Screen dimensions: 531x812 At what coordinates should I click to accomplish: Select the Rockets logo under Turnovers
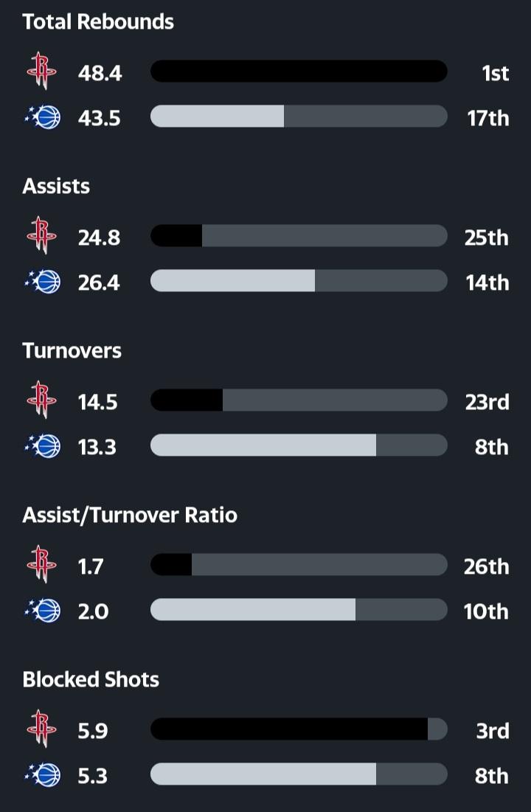click(x=42, y=401)
